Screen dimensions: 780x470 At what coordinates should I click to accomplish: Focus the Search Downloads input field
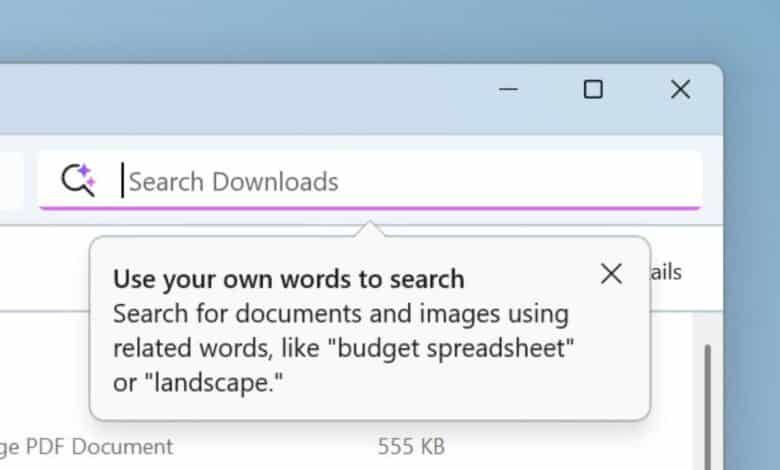400,181
